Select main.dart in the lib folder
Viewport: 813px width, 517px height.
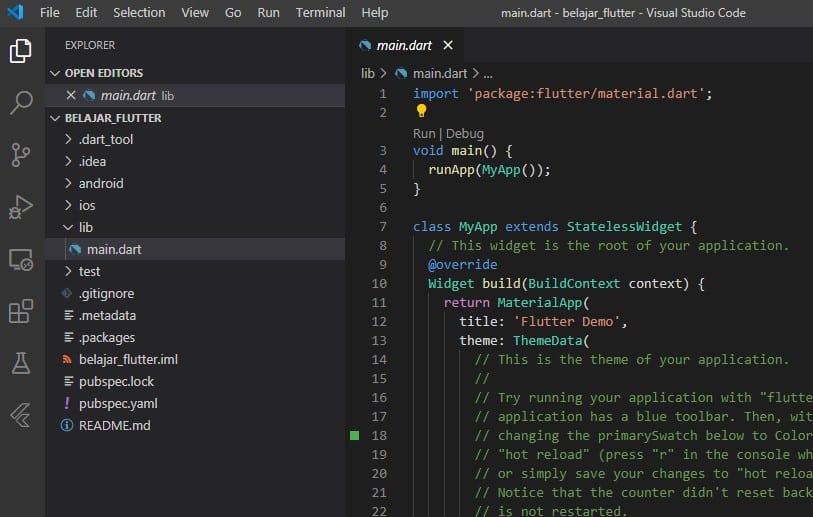point(195,249)
